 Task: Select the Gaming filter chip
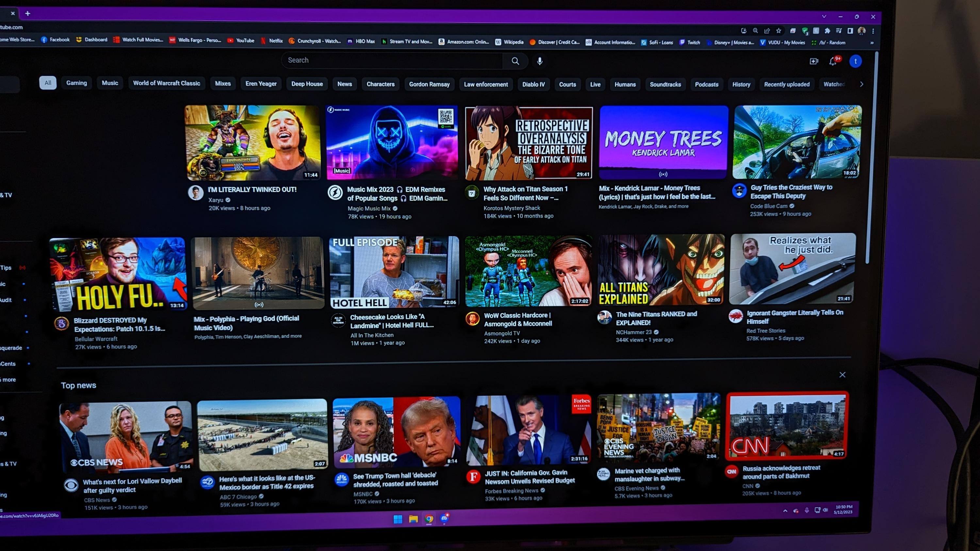click(76, 83)
